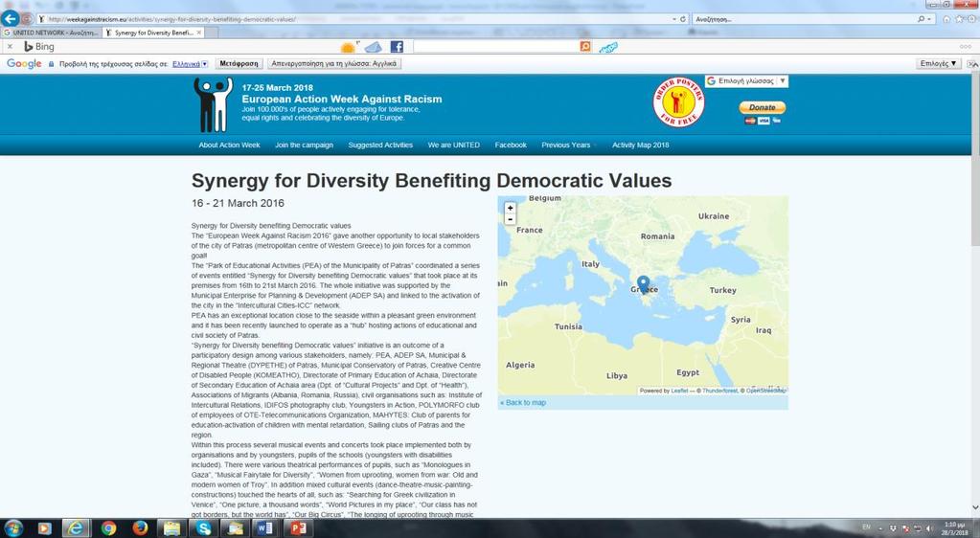Click the campaign logo of two figures
Screen dimensions: 980x538
click(x=213, y=105)
